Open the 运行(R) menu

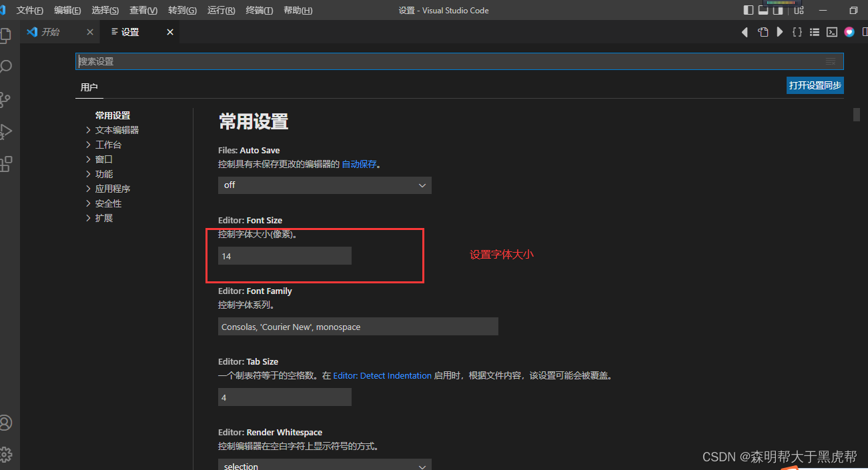pos(221,11)
